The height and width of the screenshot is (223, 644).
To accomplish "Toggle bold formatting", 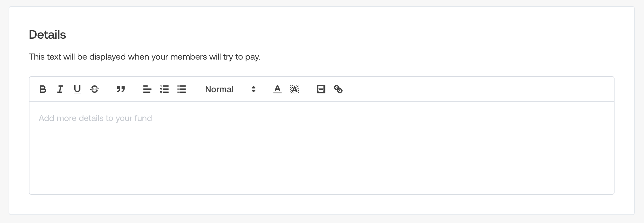I will pyautogui.click(x=43, y=89).
